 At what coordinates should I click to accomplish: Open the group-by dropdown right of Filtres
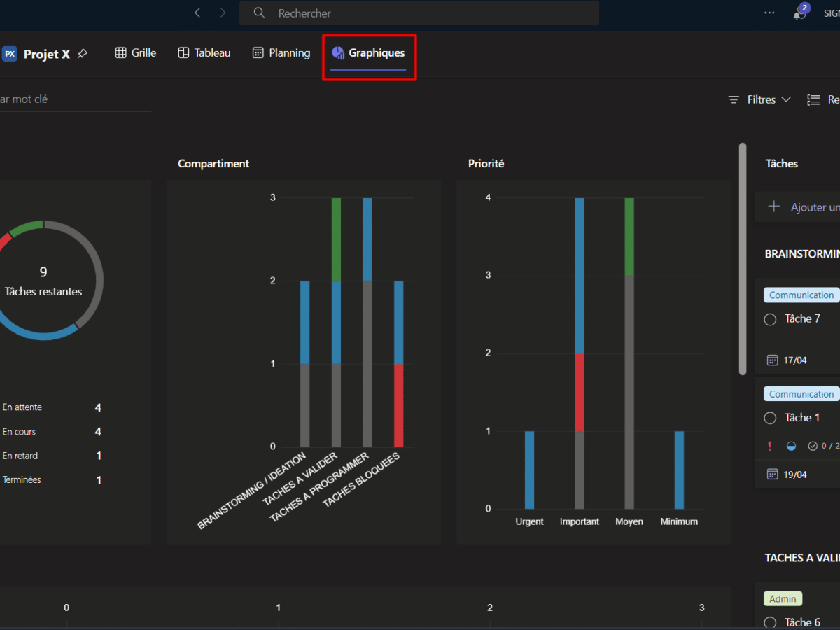pos(822,99)
